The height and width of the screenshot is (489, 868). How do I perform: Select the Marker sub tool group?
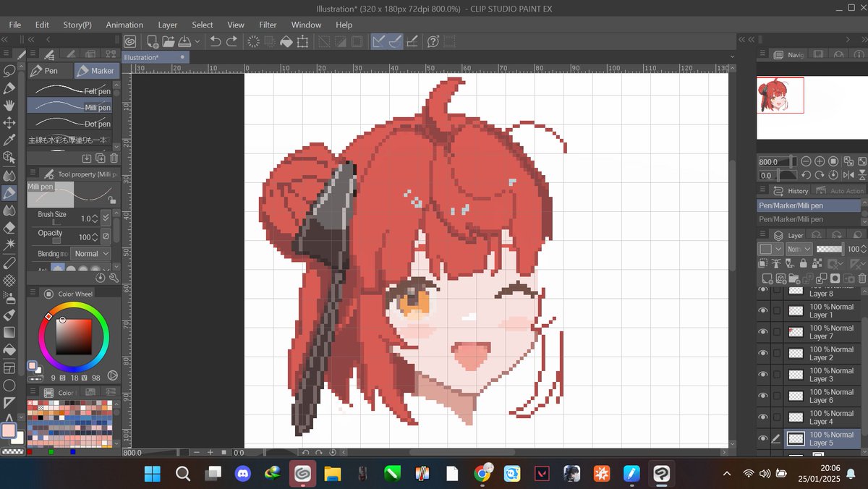click(96, 71)
